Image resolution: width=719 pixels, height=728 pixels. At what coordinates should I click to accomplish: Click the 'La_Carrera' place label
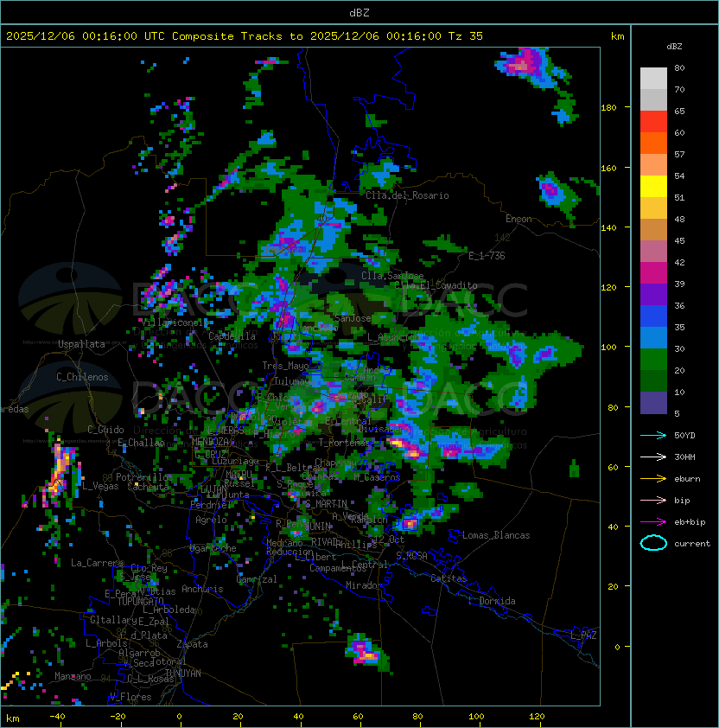pyautogui.click(x=97, y=563)
